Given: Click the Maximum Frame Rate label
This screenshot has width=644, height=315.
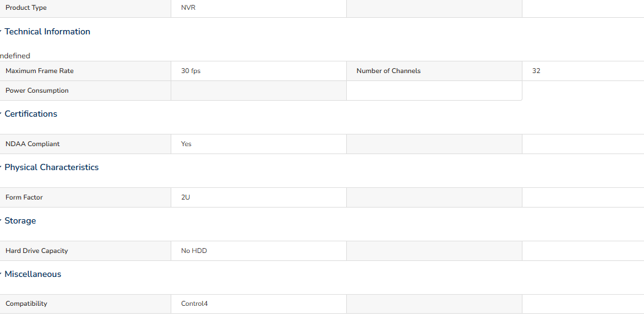Looking at the screenshot, I should pos(39,71).
